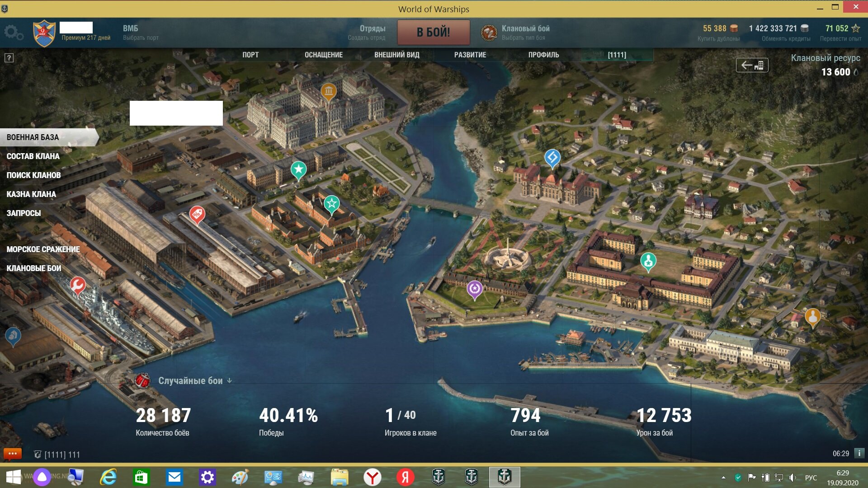Click the orange person marker near the coast
The image size is (868, 488).
point(812,318)
